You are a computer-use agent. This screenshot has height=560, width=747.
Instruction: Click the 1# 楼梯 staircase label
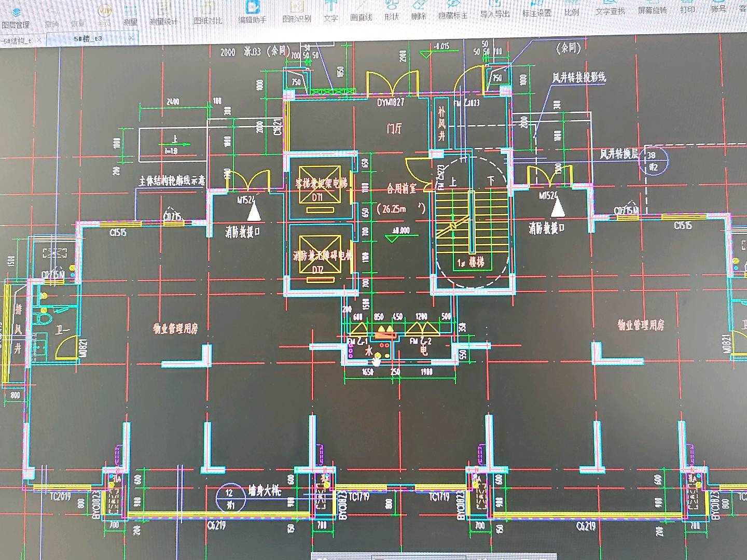(x=471, y=263)
